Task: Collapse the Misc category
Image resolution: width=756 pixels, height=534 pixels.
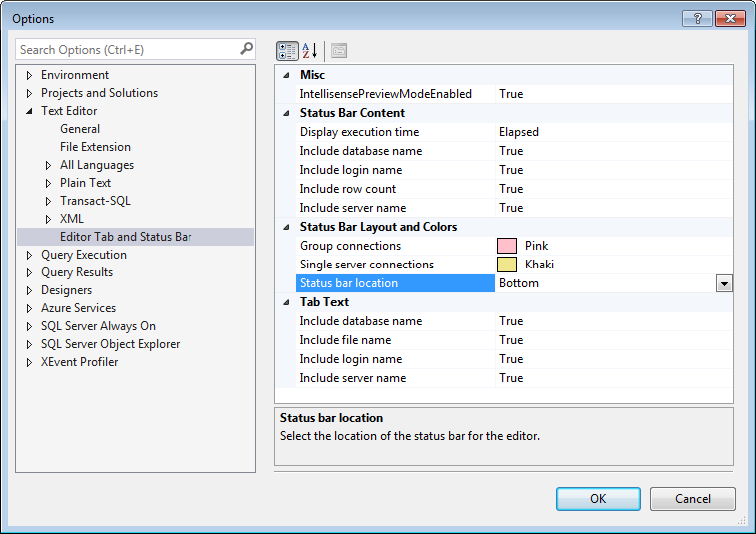Action: [x=287, y=75]
